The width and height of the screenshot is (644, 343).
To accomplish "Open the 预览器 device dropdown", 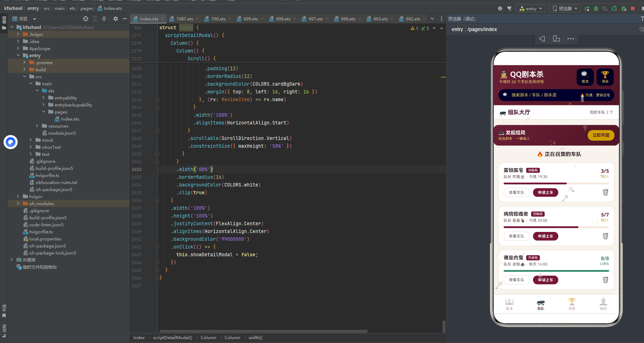I will [x=565, y=8].
